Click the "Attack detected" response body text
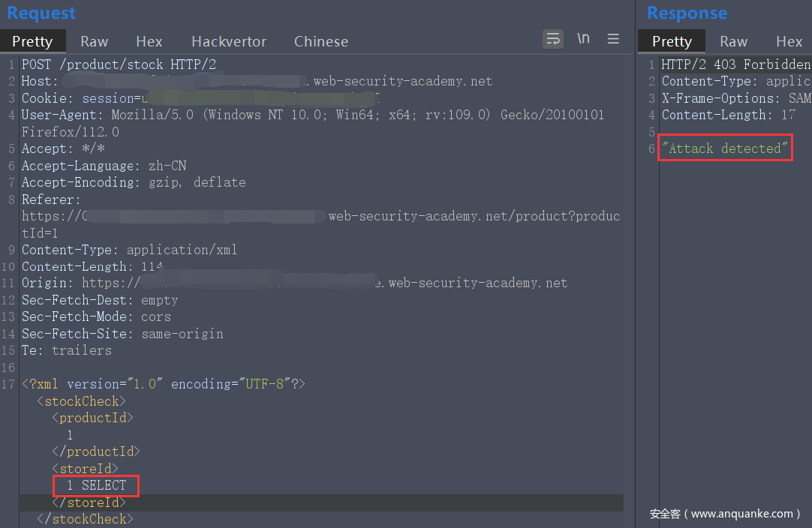Image resolution: width=812 pixels, height=528 pixels. (x=725, y=148)
